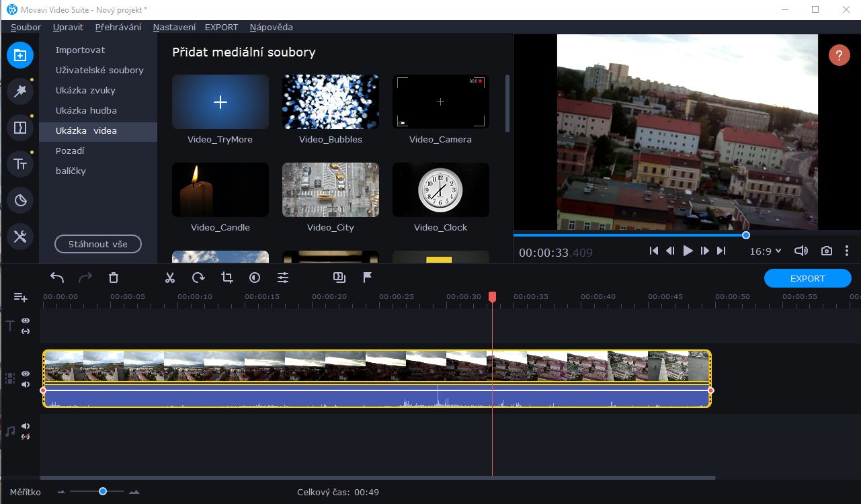Screen dimensions: 861x504
Task: Click the Rotate clip icon
Action: click(x=198, y=277)
